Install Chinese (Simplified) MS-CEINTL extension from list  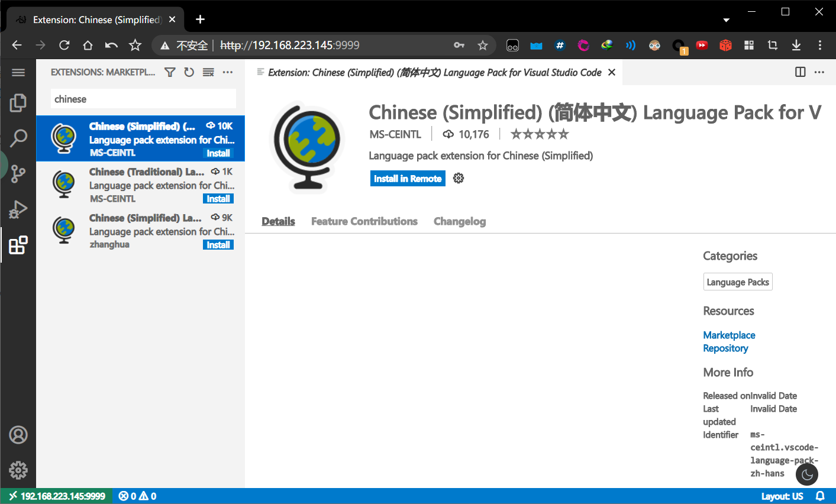click(x=218, y=153)
